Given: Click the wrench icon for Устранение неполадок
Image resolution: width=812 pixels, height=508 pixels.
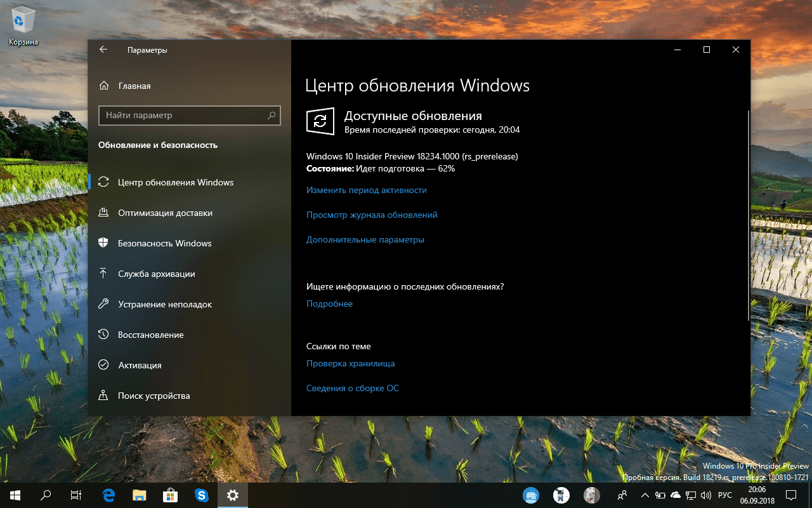Looking at the screenshot, I should 103,304.
